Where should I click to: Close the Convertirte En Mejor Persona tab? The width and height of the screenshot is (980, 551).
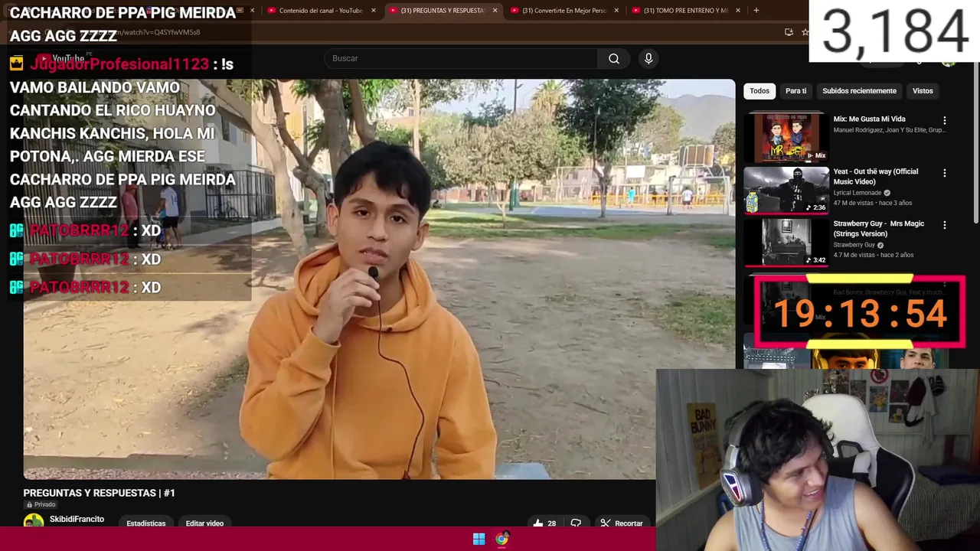tap(616, 11)
